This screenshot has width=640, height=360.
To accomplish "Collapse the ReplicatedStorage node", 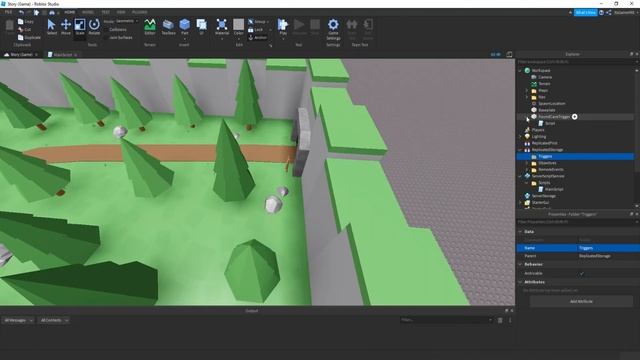I will 520,150.
